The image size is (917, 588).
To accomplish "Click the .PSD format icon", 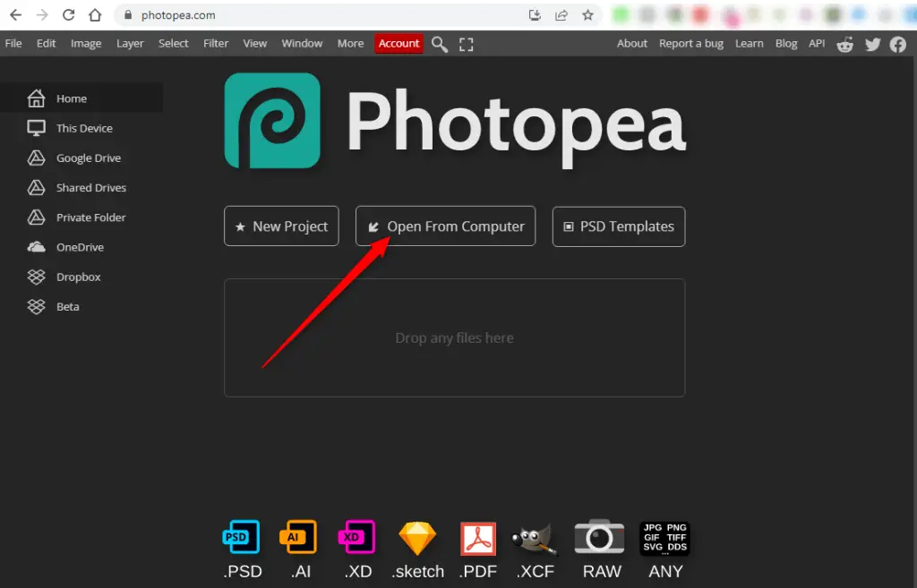I will [241, 537].
